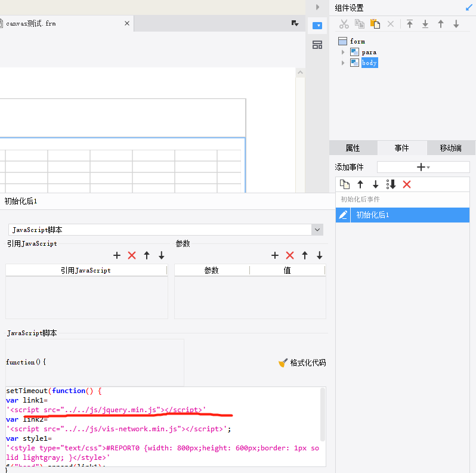Delete event with red X in event list
Image resolution: width=476 pixels, height=473 pixels.
pyautogui.click(x=407, y=184)
